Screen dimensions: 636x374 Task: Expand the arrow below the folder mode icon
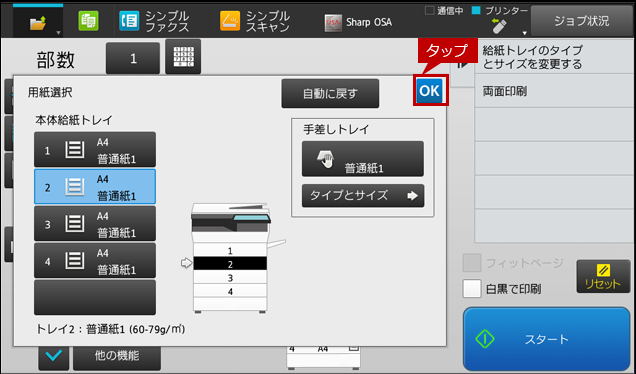pyautogui.click(x=58, y=33)
